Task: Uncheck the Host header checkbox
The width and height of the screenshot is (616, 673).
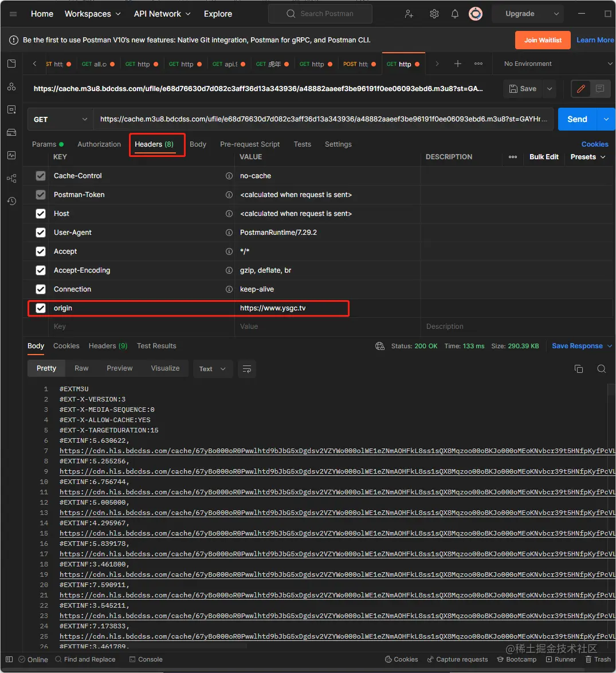Action: pyautogui.click(x=40, y=214)
